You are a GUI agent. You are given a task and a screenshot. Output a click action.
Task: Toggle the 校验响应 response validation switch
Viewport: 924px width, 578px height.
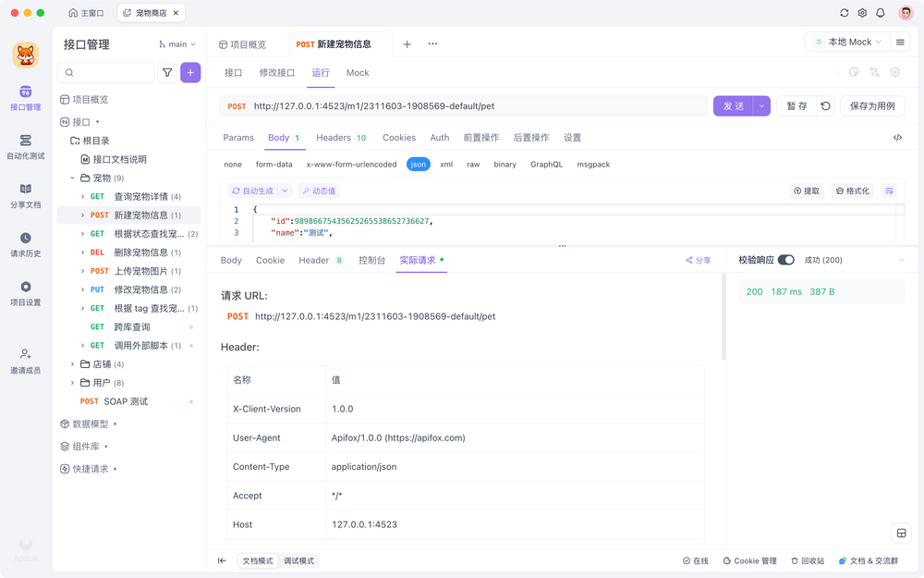(x=786, y=260)
